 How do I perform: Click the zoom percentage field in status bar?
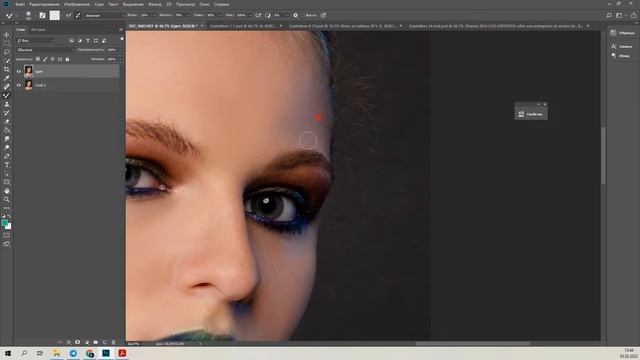pos(135,344)
